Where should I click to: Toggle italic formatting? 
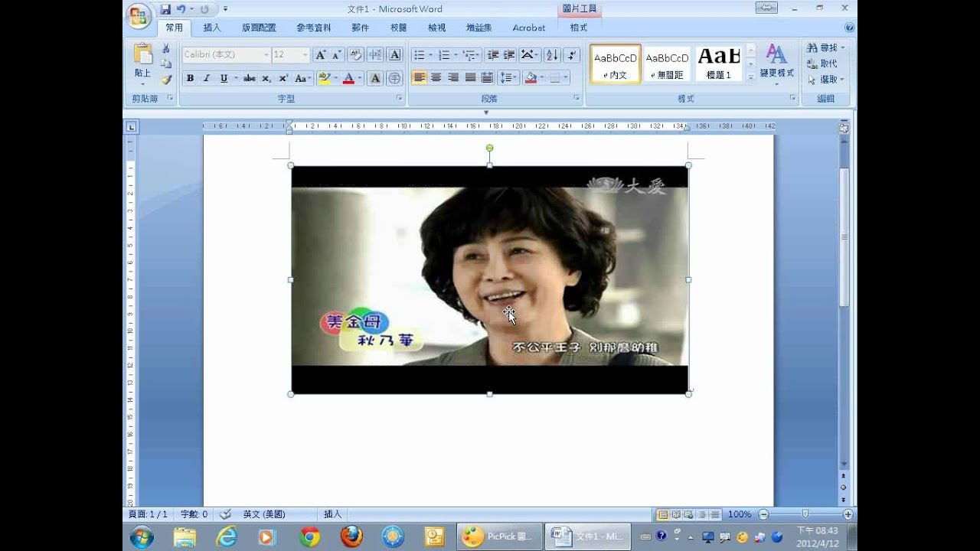207,78
